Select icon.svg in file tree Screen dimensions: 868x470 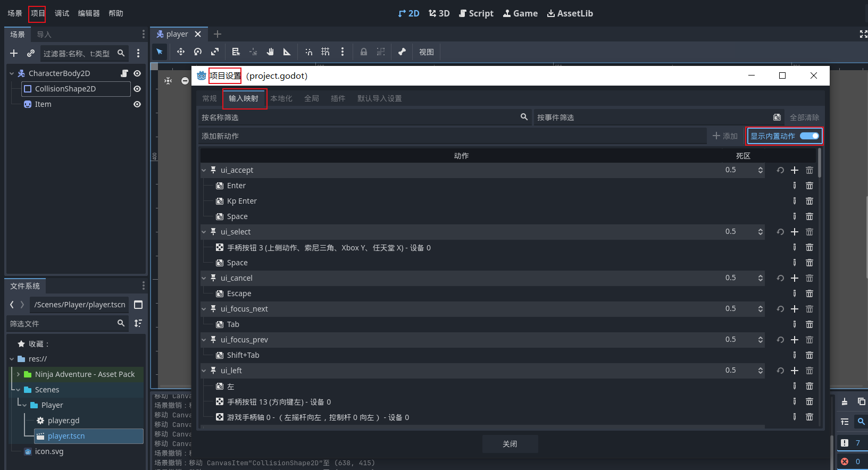(49, 451)
